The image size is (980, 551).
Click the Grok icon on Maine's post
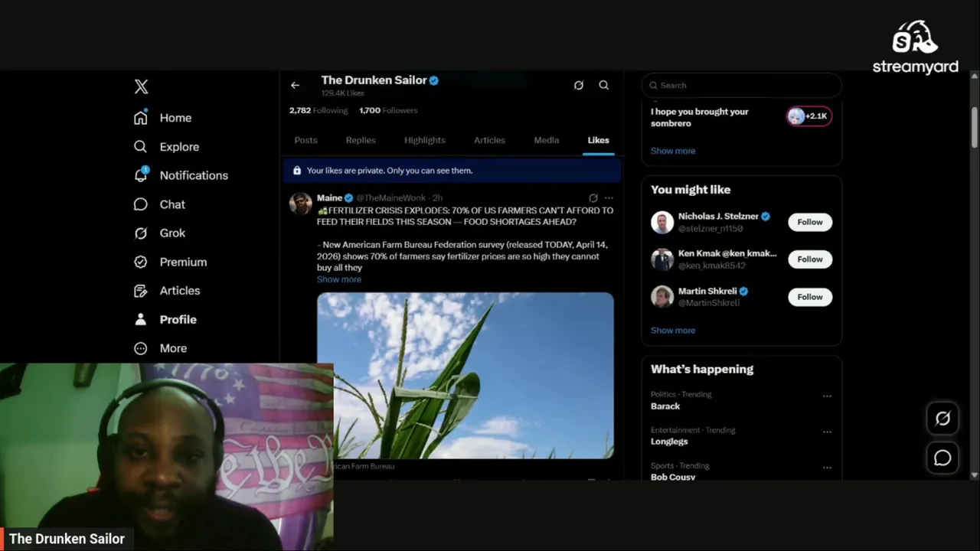click(x=593, y=197)
